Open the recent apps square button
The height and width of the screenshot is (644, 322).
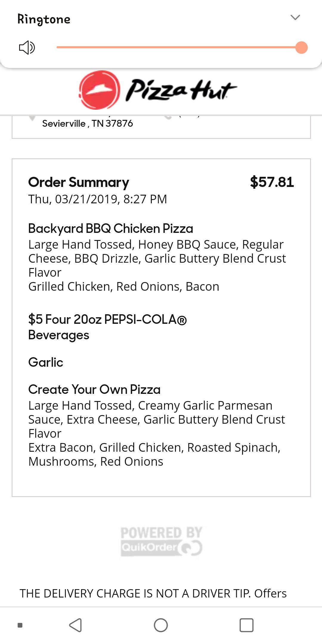[247, 625]
